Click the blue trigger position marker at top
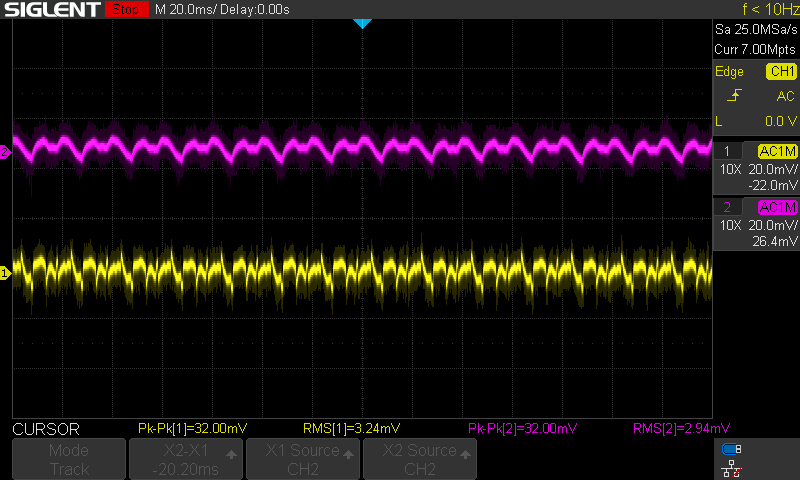The width and height of the screenshot is (800, 480). coord(362,23)
